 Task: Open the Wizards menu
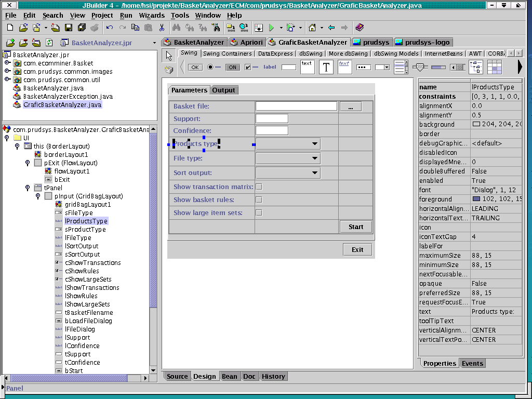[152, 15]
